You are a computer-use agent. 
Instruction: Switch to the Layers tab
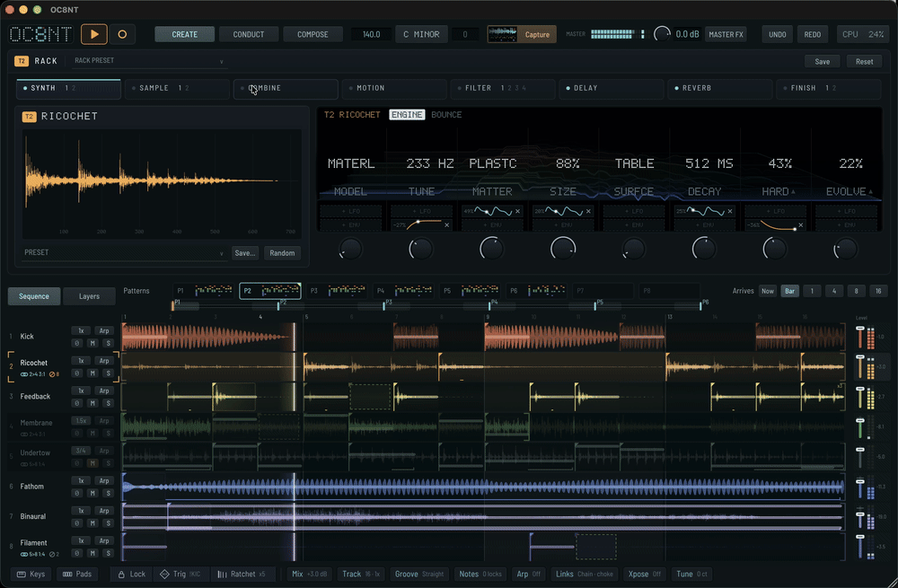tap(89, 296)
